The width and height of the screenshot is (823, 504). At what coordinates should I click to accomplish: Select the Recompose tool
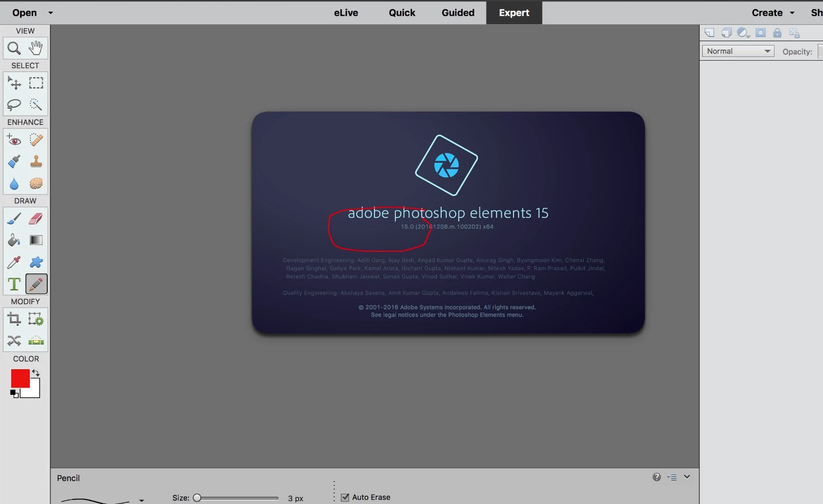point(36,319)
